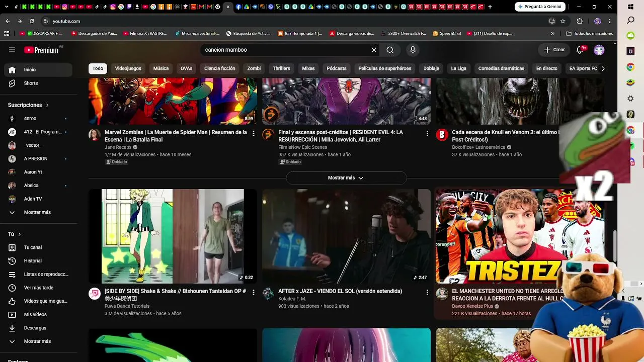Screen dimensions: 644x362
Task: Open Fuwa Dance Tutorials channel avatar
Action: point(95,294)
